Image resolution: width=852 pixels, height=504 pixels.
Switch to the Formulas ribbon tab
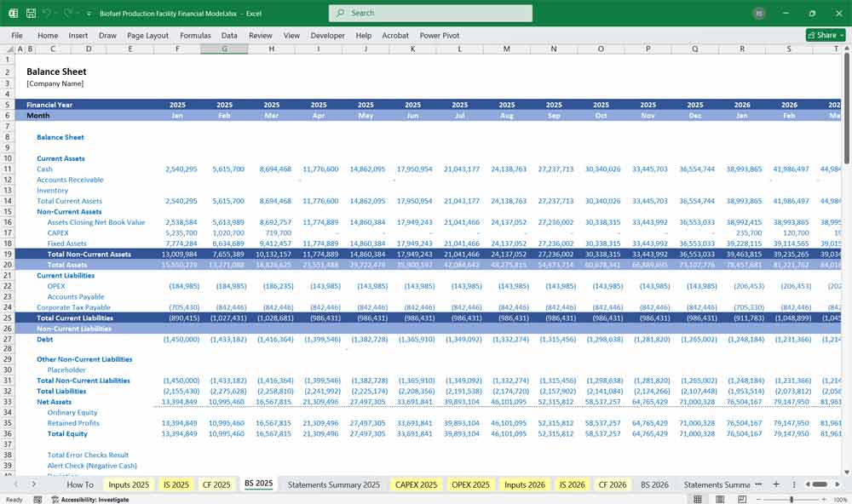point(195,35)
